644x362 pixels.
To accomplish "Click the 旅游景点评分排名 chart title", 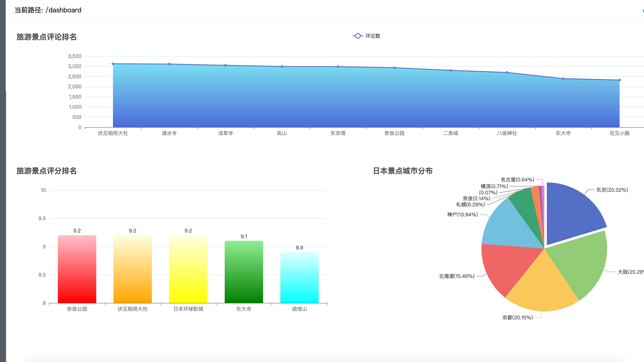I will 46,171.
